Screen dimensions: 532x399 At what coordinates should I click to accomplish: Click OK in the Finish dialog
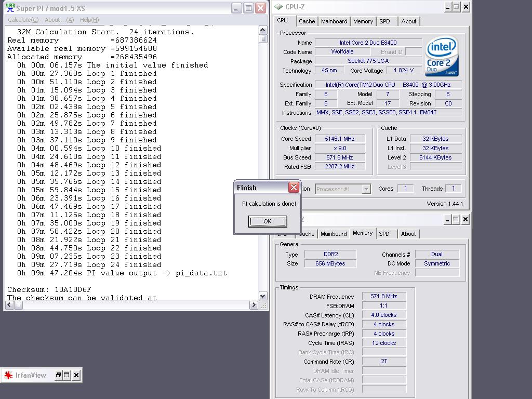268,221
